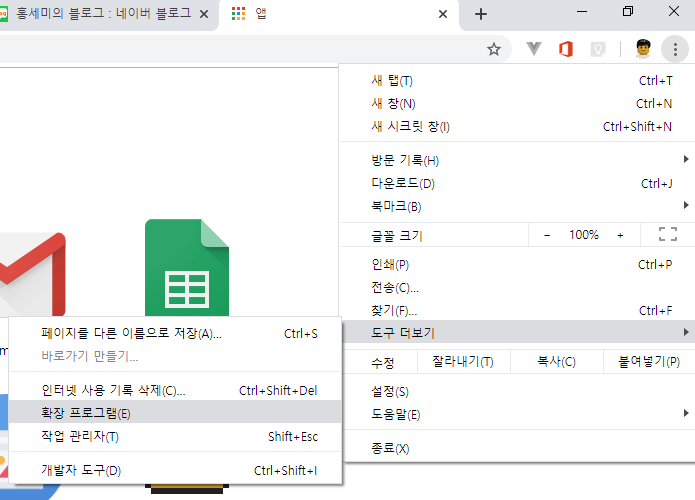The height and width of the screenshot is (500, 695).
Task: Select 인쇄(P) menu item
Action: pos(517,265)
